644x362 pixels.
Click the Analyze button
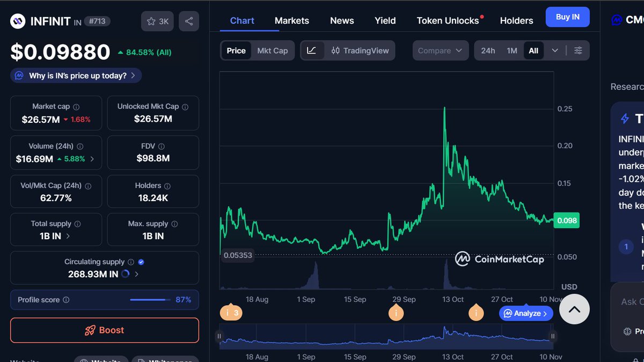pyautogui.click(x=526, y=313)
